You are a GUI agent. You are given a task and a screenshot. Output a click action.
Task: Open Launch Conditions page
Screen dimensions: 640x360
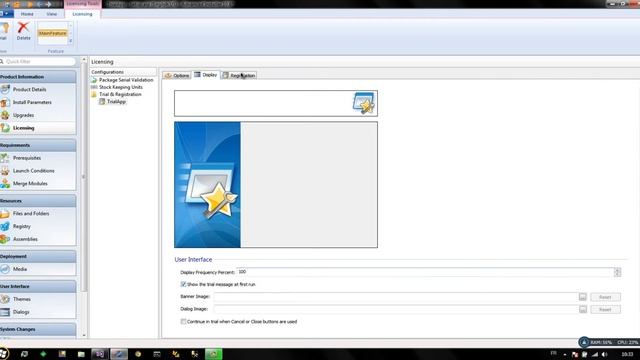[33, 171]
